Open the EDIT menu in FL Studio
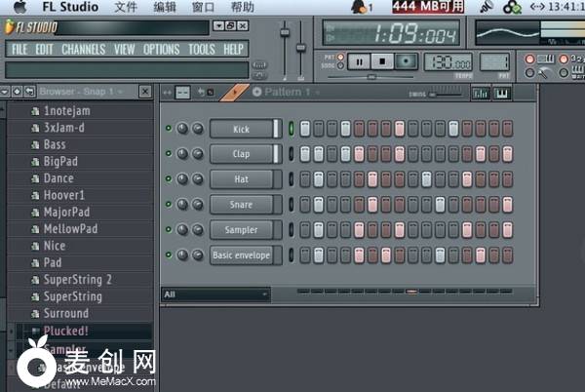This screenshot has height=392, width=585. point(44,49)
